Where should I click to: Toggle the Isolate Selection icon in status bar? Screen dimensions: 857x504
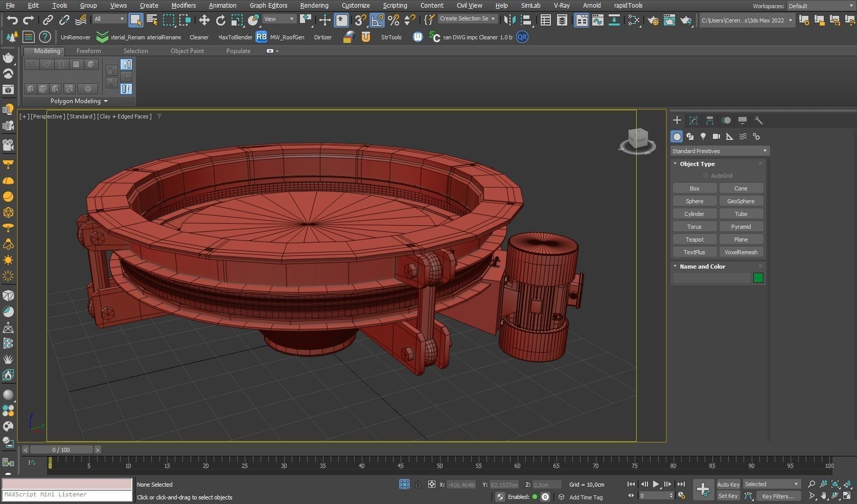tap(404, 485)
